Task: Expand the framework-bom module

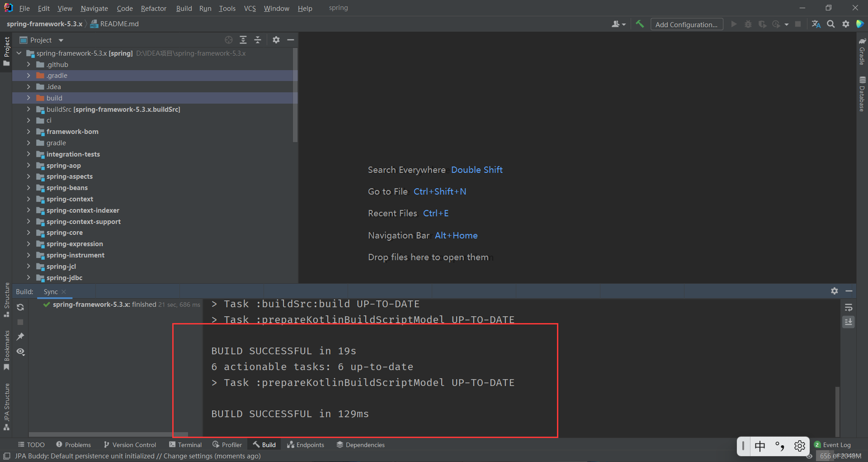Action: (28, 131)
